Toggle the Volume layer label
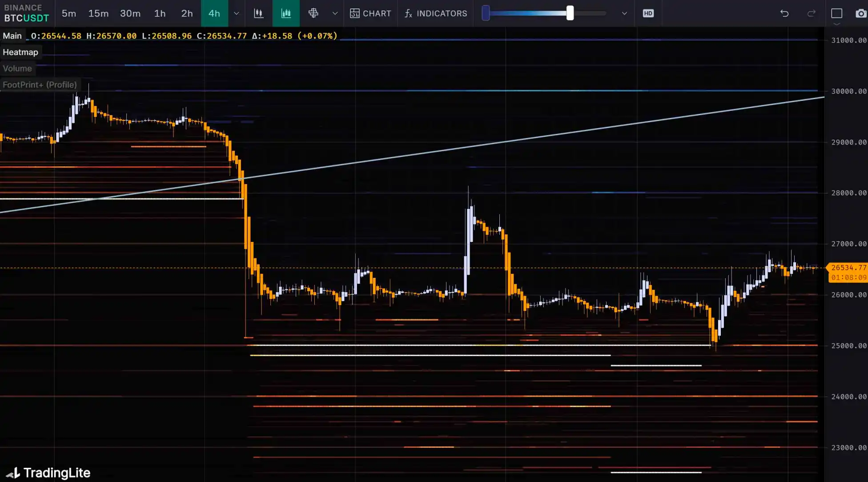Image resolution: width=868 pixels, height=482 pixels. (17, 68)
